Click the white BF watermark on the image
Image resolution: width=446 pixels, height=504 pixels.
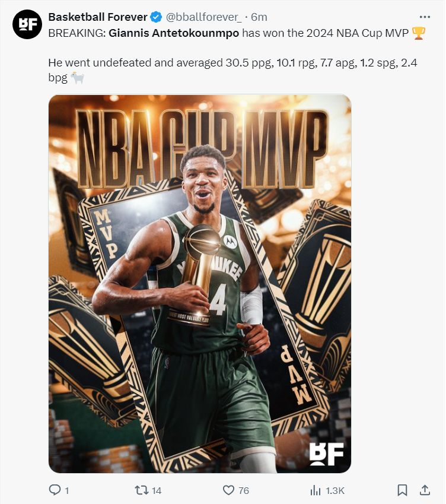click(326, 454)
